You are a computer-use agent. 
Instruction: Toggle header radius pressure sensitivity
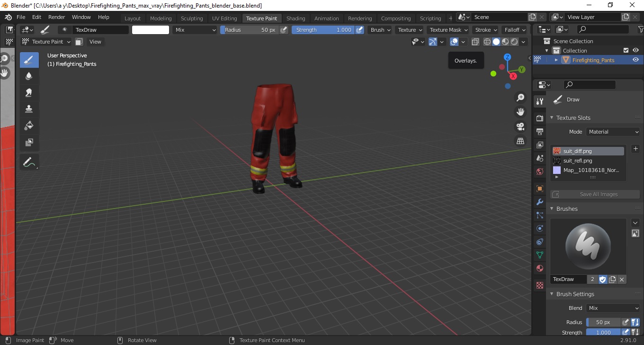point(284,30)
